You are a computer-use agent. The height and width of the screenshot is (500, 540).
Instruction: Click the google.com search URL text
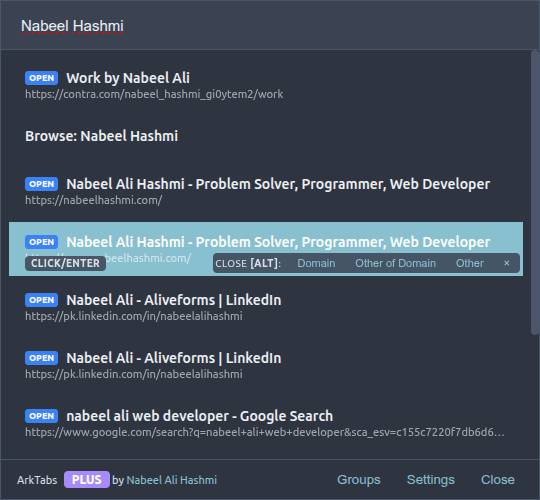(264, 432)
